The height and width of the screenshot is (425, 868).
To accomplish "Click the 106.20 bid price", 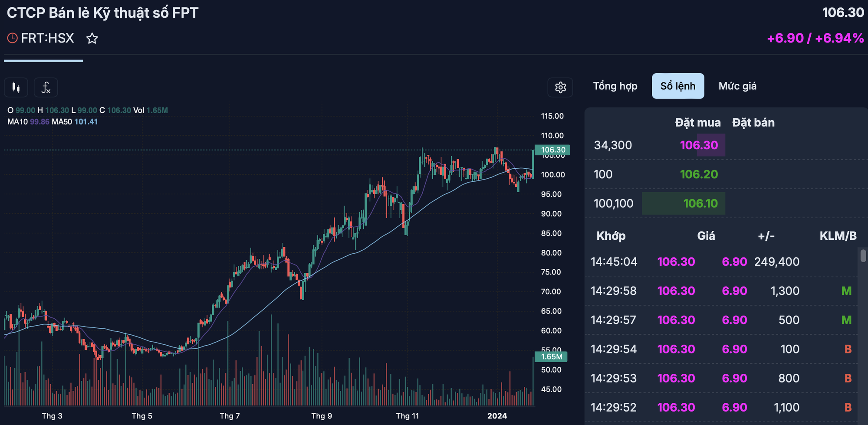I will 699,174.
